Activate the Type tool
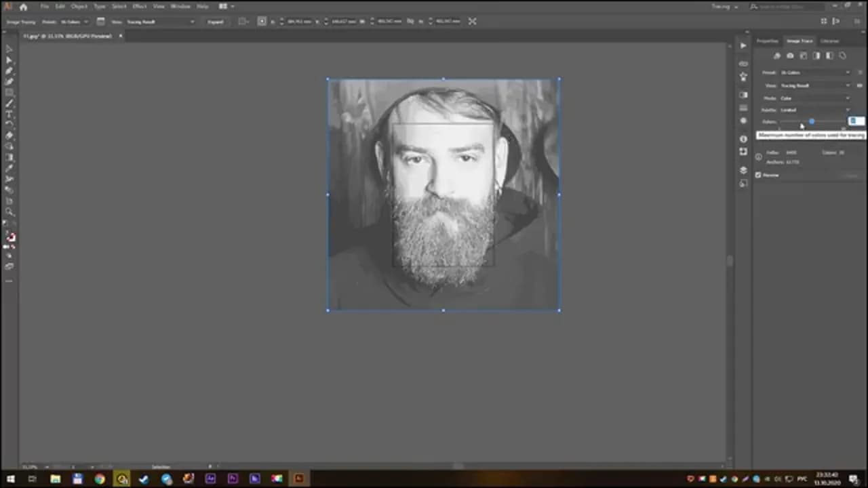 pyautogui.click(x=9, y=115)
